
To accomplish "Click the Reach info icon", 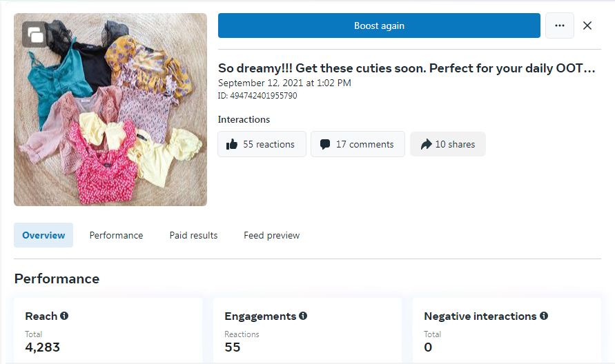I will [64, 316].
